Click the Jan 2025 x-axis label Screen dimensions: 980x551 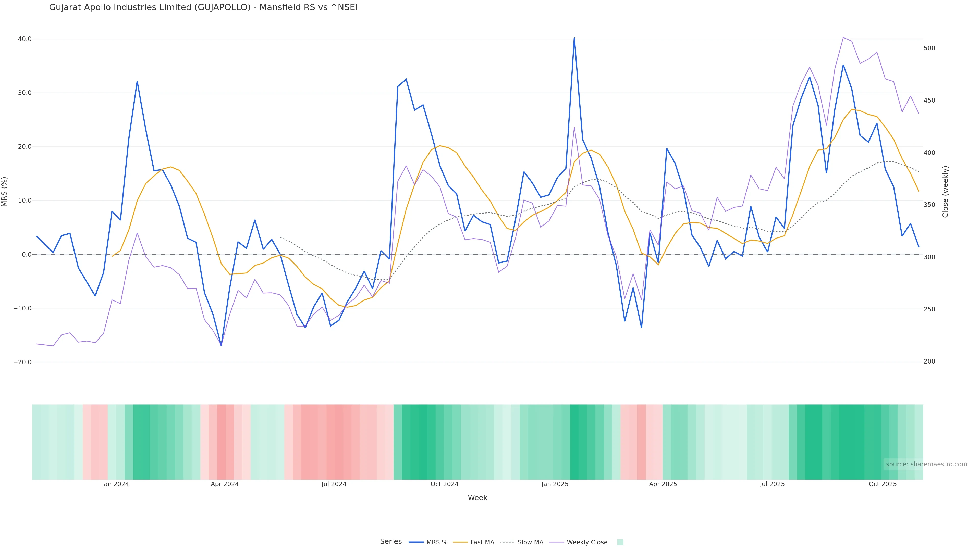(x=555, y=484)
